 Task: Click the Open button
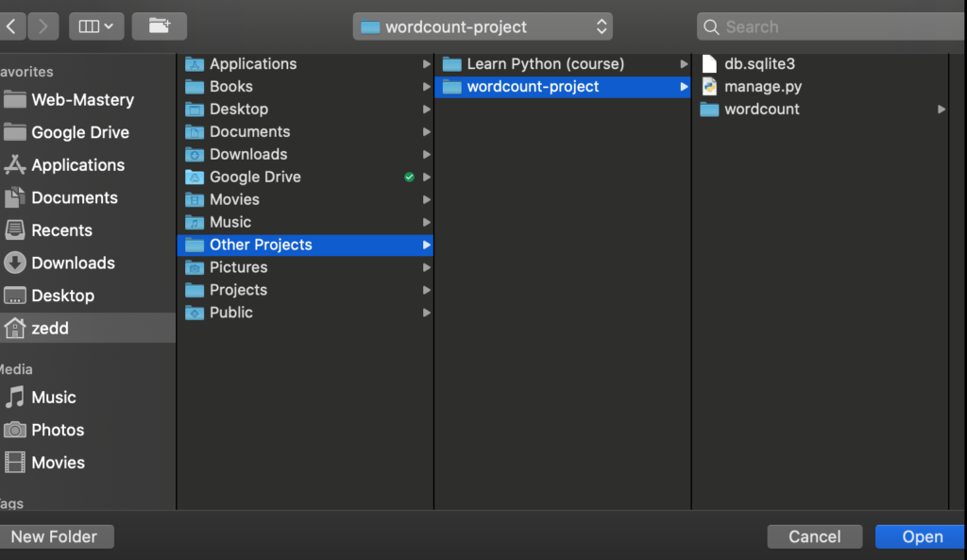pos(922,536)
